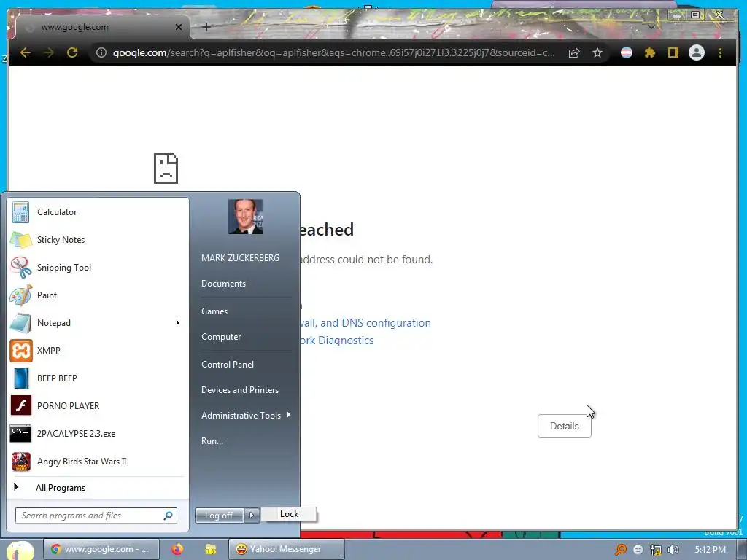Screen dimensions: 747x560
Task: Open Calculator from the Start menu
Action: point(98,212)
